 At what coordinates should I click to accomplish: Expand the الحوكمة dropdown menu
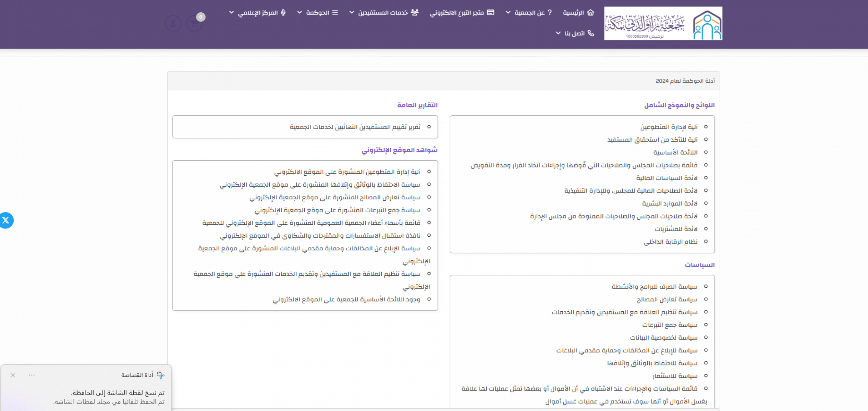pos(299,13)
